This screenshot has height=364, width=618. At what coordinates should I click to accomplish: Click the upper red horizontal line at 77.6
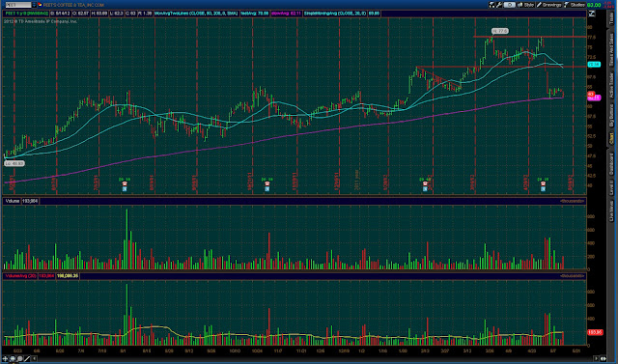tap(529, 37)
